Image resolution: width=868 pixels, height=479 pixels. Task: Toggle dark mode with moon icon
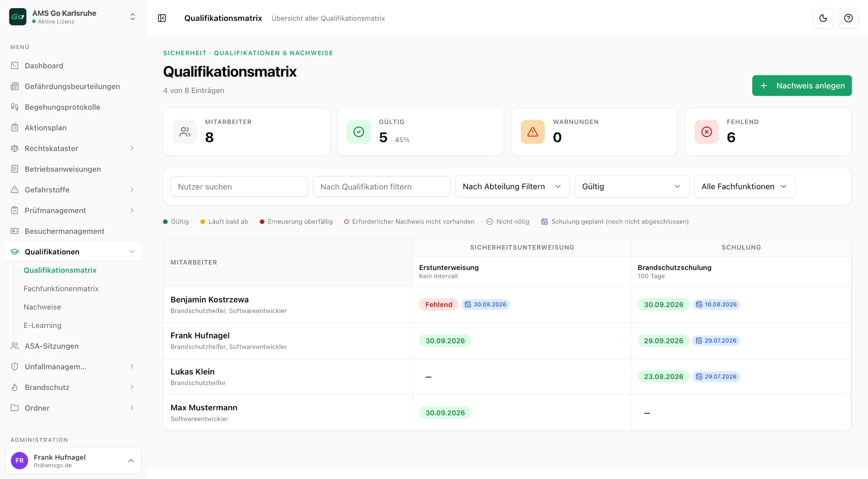[823, 18]
